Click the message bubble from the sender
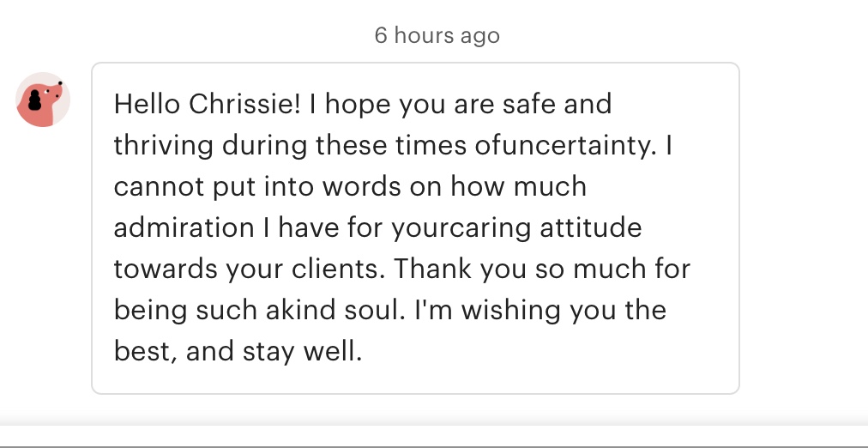 pos(415,228)
